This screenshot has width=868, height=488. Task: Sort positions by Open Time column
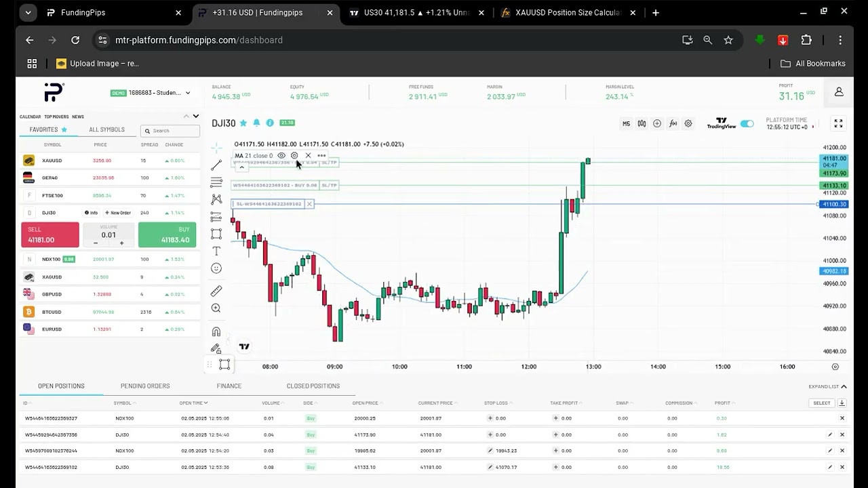click(x=192, y=403)
